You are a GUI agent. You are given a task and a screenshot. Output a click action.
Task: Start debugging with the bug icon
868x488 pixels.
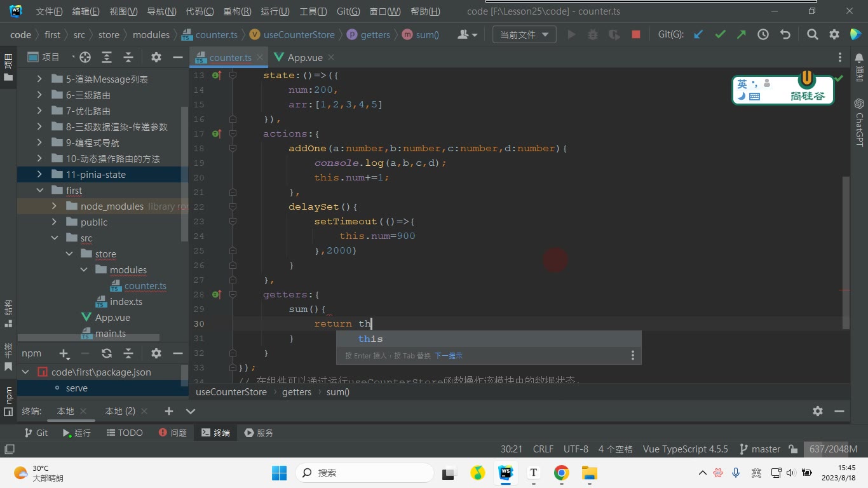593,35
